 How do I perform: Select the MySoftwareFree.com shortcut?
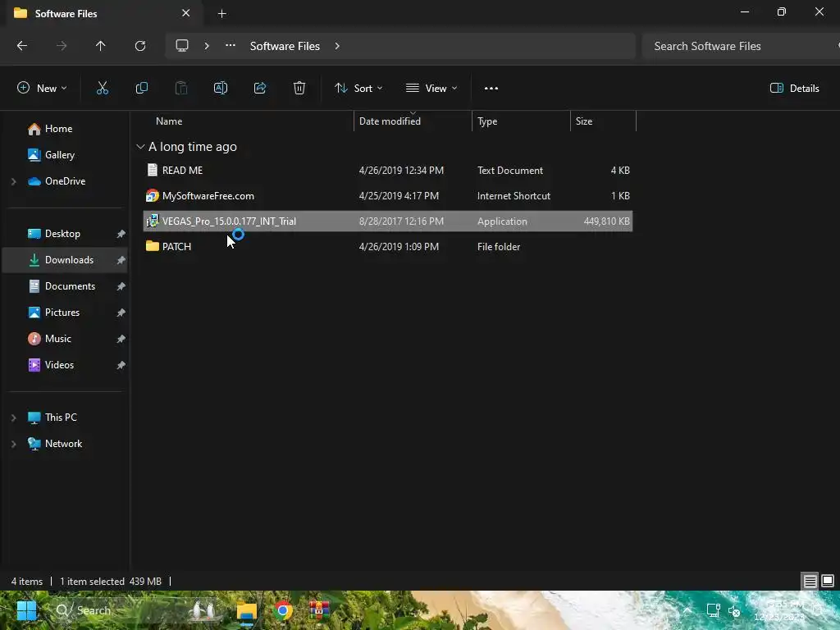point(388,196)
